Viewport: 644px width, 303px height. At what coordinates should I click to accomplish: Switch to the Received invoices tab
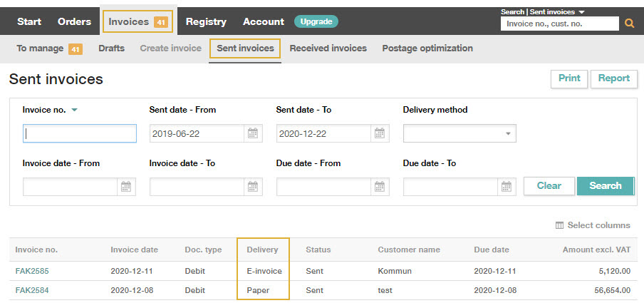click(328, 48)
